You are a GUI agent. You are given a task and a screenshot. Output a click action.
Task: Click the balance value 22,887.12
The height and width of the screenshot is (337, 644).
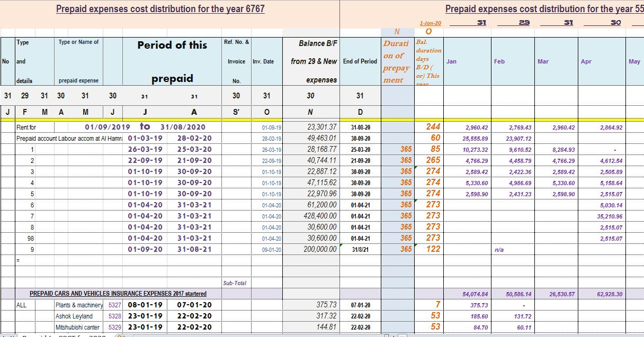[x=322, y=171]
